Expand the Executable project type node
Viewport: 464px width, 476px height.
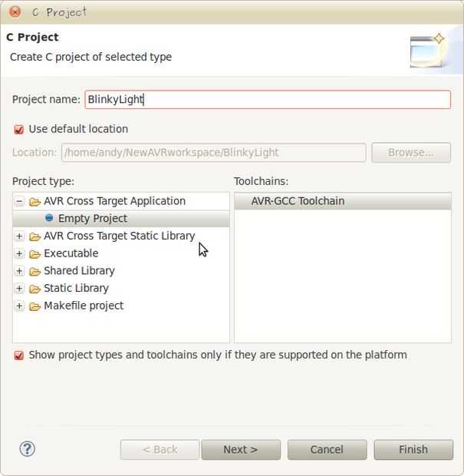click(x=19, y=253)
